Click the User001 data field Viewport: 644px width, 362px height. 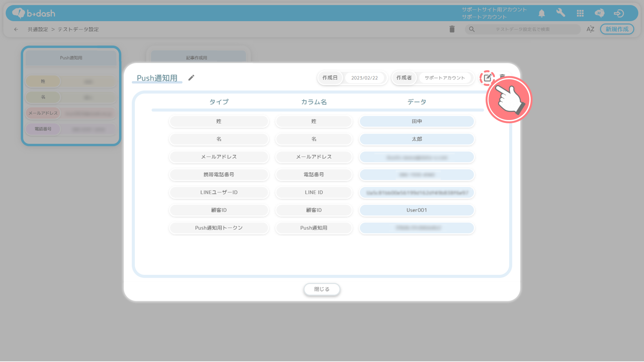click(x=417, y=210)
